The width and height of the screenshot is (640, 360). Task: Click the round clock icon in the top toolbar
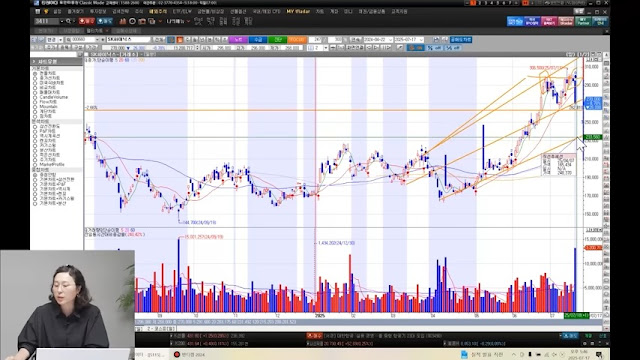(132, 21)
